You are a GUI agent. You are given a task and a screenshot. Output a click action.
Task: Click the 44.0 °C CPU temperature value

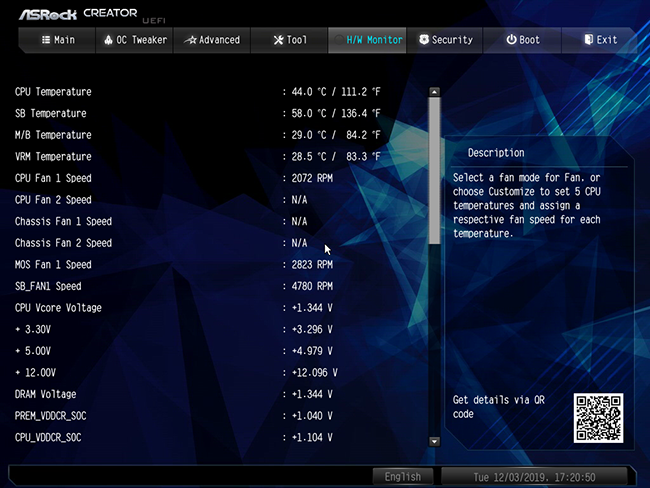click(x=309, y=92)
